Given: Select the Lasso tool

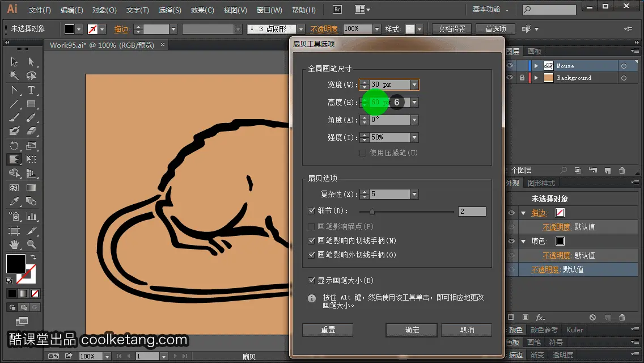Looking at the screenshot, I should [31, 75].
